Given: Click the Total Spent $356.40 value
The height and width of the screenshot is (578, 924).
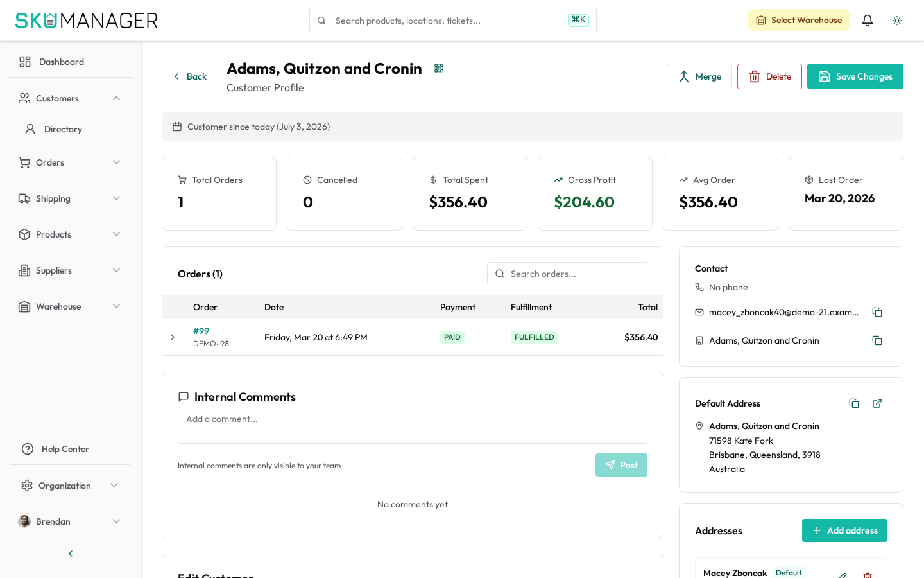Looking at the screenshot, I should point(458,202).
